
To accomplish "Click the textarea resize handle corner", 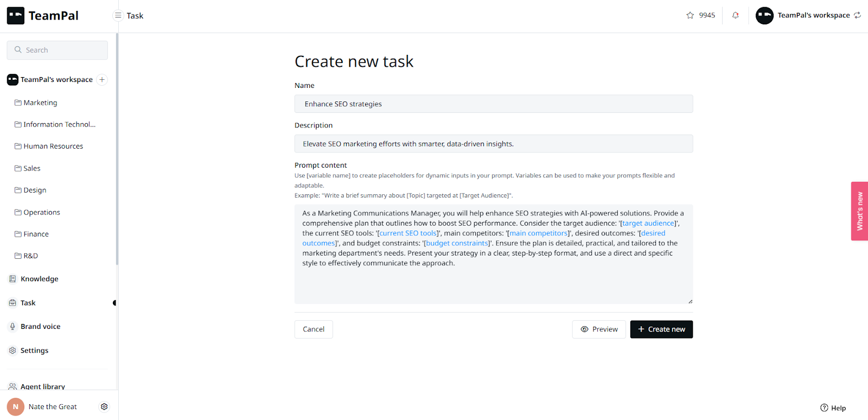I will [690, 301].
